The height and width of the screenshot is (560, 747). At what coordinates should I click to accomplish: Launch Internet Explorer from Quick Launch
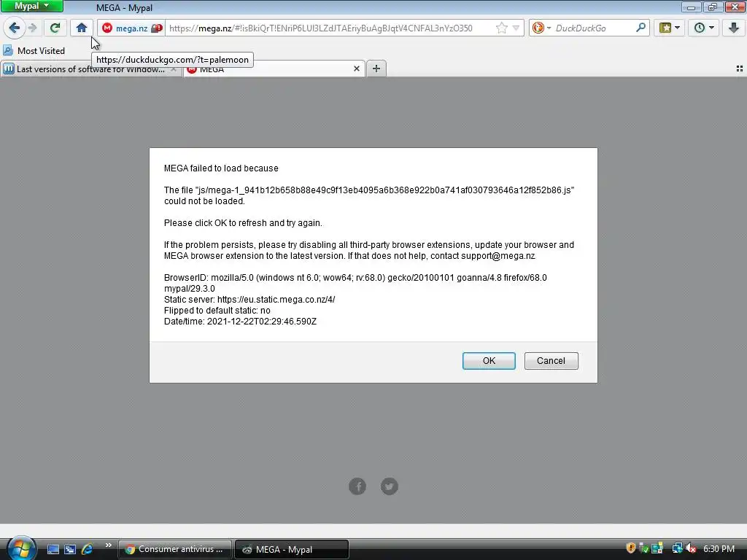pos(87,549)
